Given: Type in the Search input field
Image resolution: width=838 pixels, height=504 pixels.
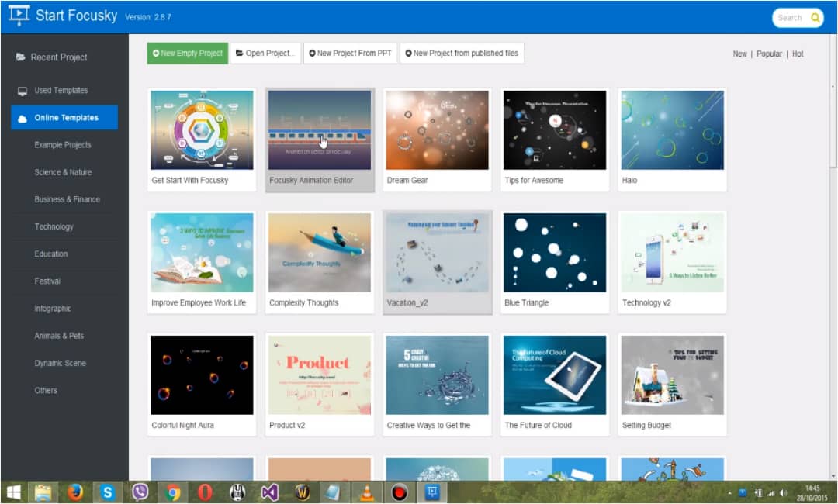Looking at the screenshot, I should pos(790,18).
